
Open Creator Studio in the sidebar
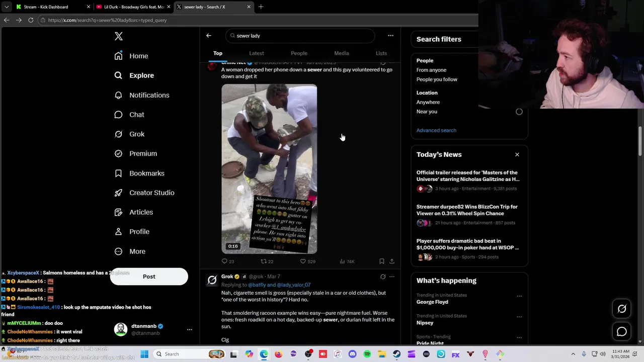coord(144,193)
